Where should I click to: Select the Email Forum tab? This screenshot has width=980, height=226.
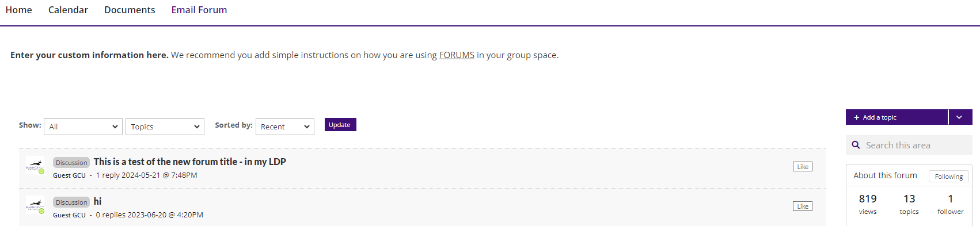click(199, 10)
